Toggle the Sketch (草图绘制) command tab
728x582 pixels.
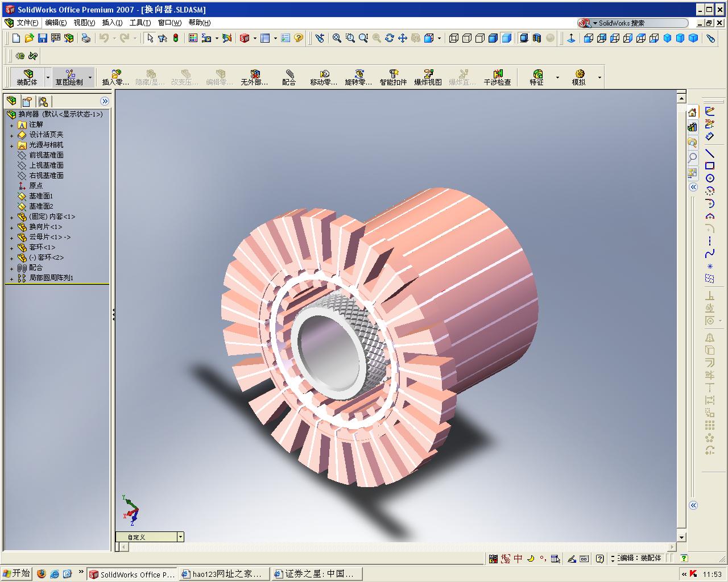[69, 77]
